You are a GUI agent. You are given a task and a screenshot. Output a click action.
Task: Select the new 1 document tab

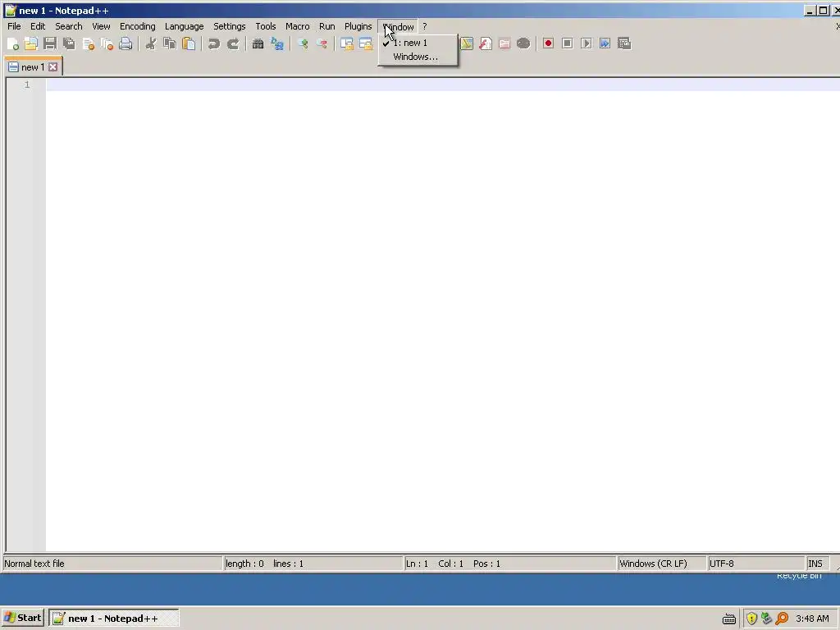click(x=32, y=67)
